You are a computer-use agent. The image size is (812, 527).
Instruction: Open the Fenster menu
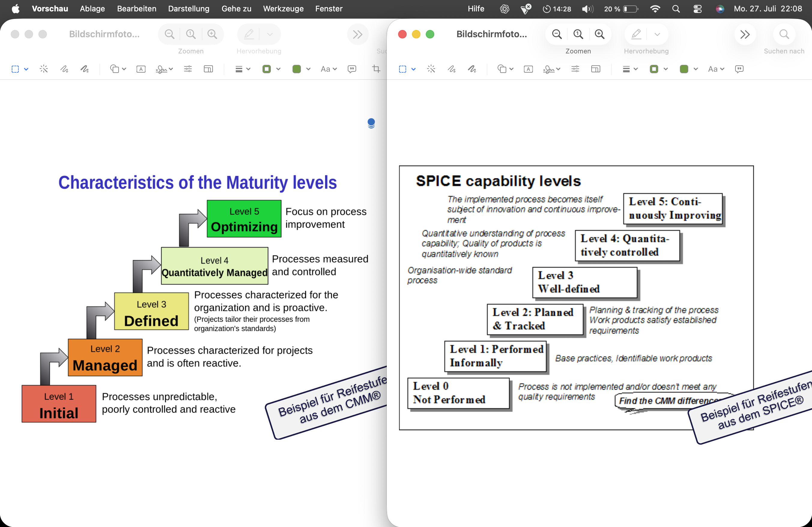coord(329,9)
